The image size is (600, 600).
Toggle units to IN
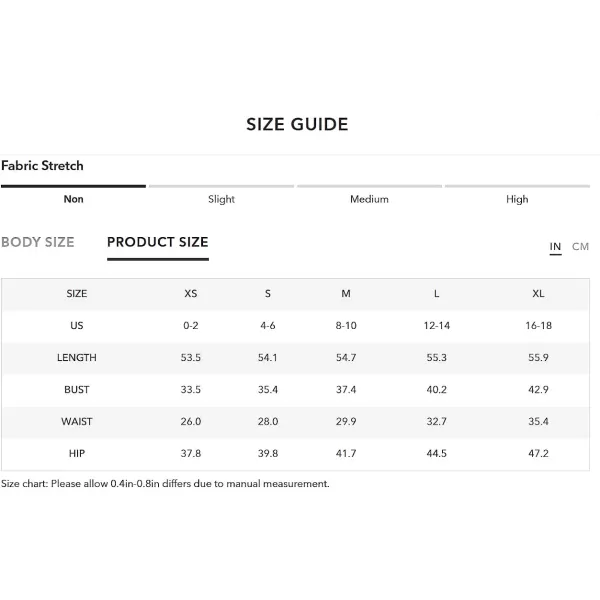pos(555,246)
